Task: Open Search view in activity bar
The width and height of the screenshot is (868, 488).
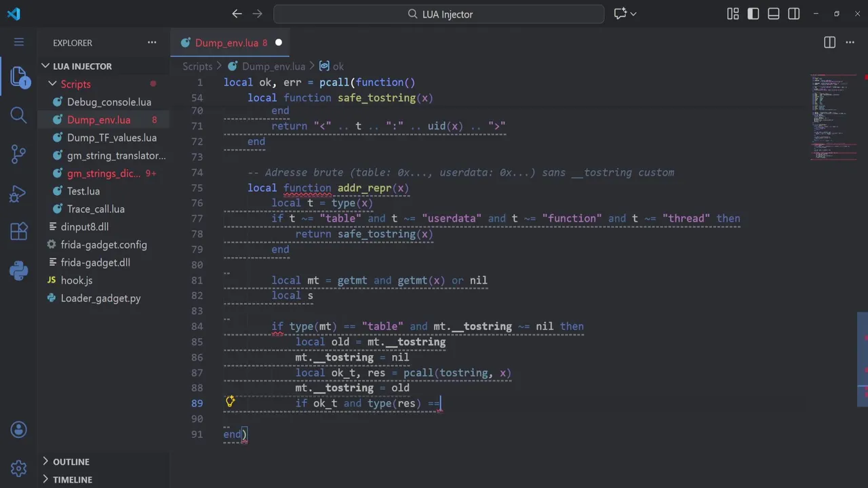Action: click(18, 115)
